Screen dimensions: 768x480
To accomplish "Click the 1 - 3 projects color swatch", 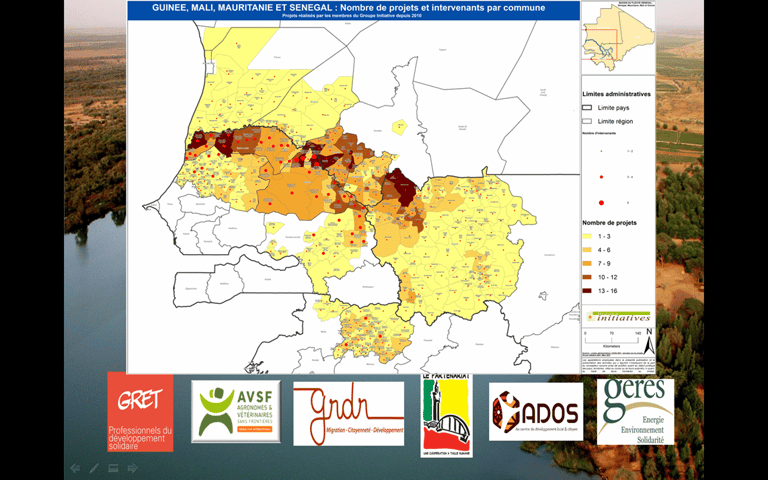I will (587, 236).
